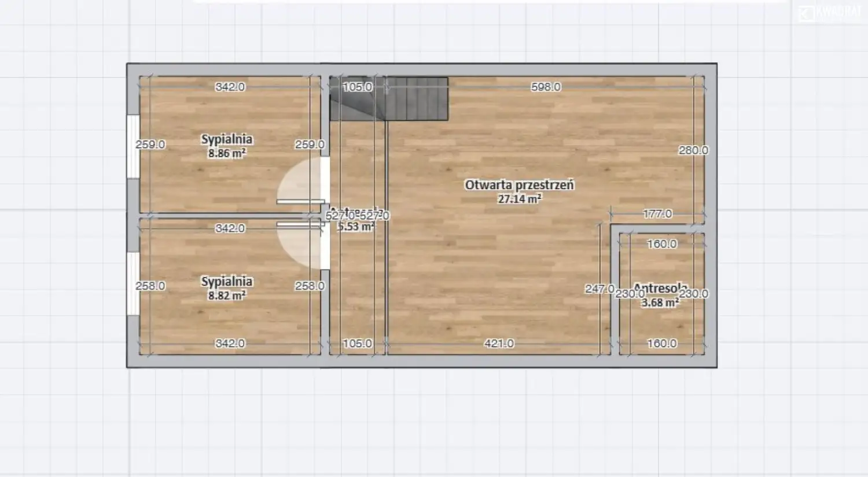868x477 pixels.
Task: Click the top 160.0 Antresola dimension
Action: pos(661,244)
